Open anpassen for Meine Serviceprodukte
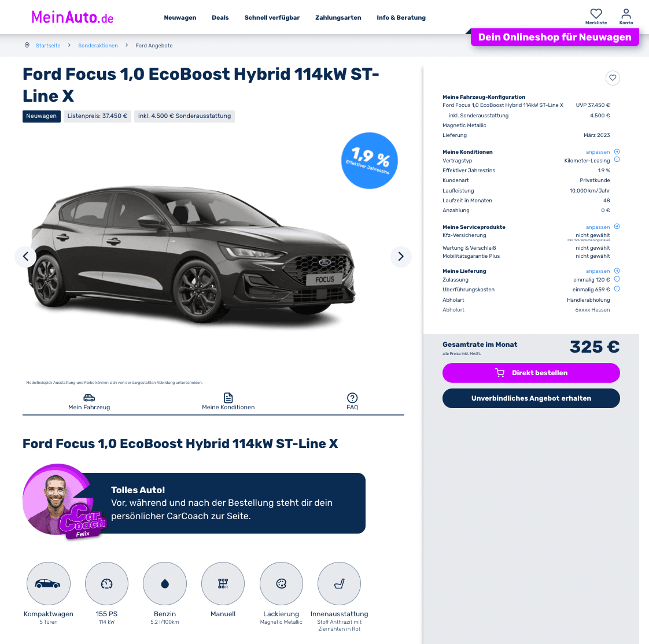Viewport: 649px width, 644px height. [602, 227]
